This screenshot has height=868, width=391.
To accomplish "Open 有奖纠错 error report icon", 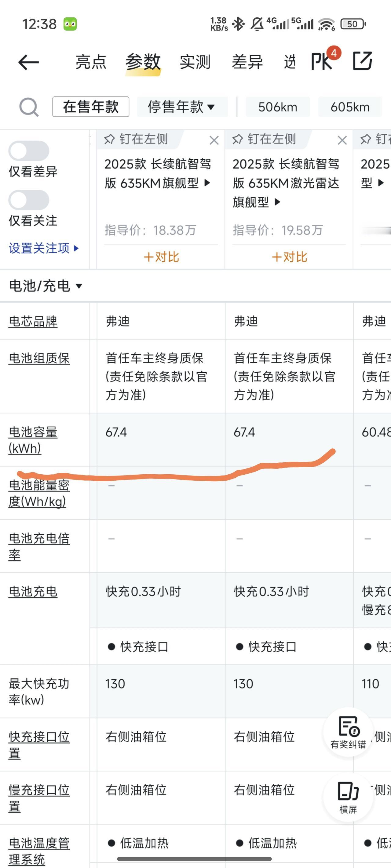I will pos(348,732).
